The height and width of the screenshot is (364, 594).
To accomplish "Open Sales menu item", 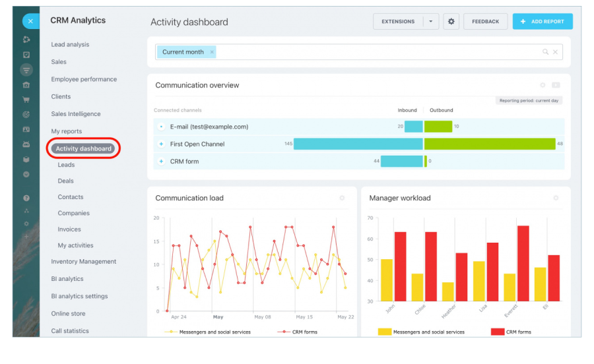I will [x=59, y=62].
